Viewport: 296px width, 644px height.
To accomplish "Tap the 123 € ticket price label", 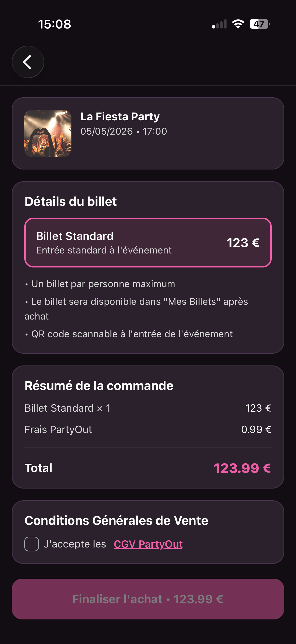I will coord(243,243).
